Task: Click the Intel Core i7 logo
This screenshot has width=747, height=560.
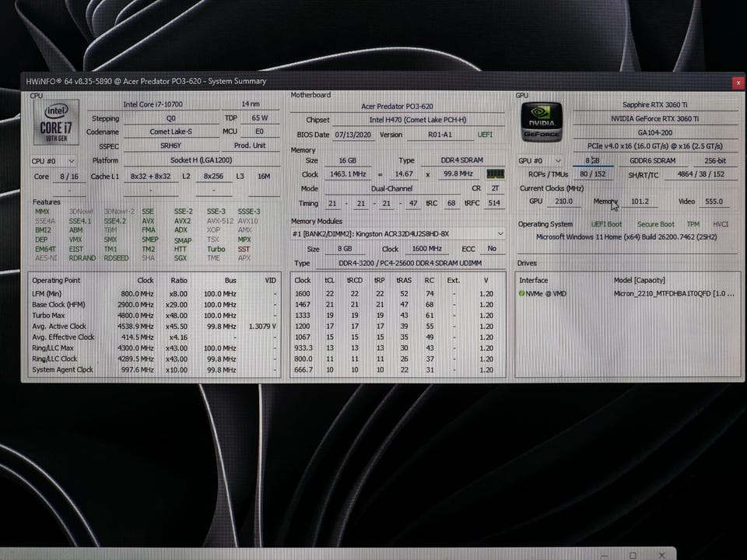Action: [x=54, y=124]
